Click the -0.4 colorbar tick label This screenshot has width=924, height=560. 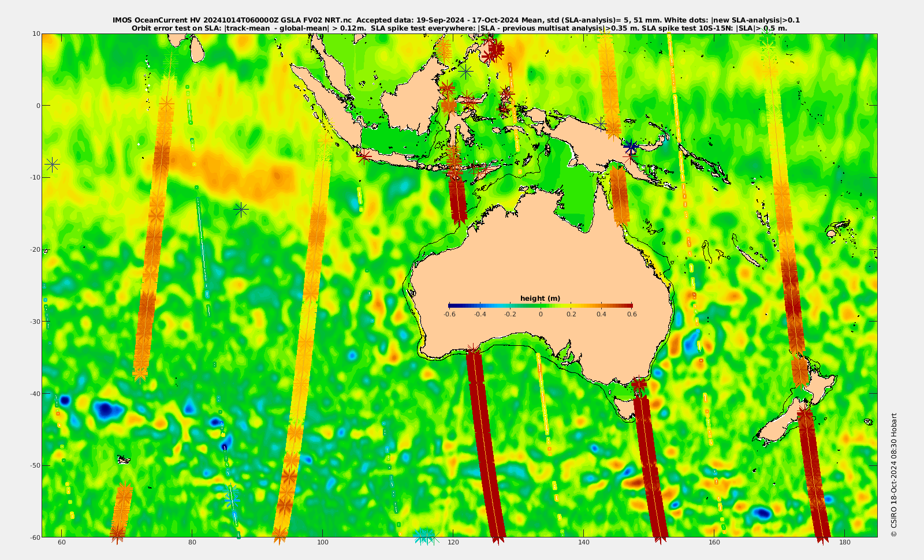pos(480,315)
